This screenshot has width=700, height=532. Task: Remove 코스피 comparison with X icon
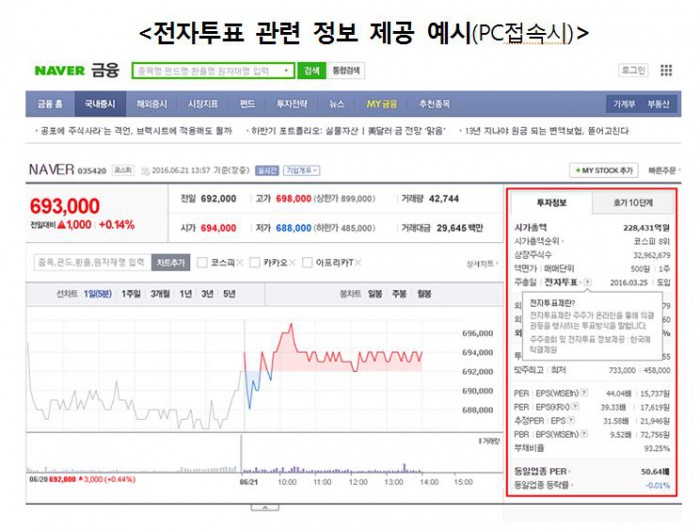click(242, 263)
